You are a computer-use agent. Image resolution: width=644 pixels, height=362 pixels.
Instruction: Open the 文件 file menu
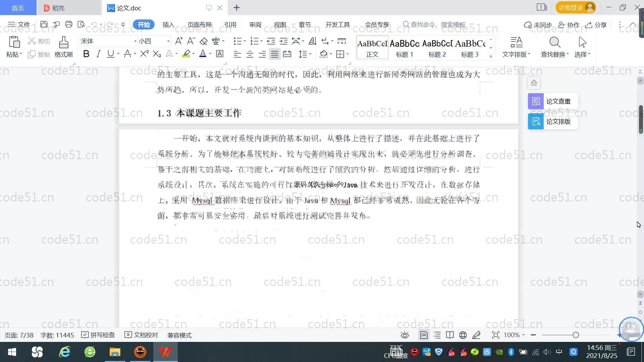click(x=19, y=24)
